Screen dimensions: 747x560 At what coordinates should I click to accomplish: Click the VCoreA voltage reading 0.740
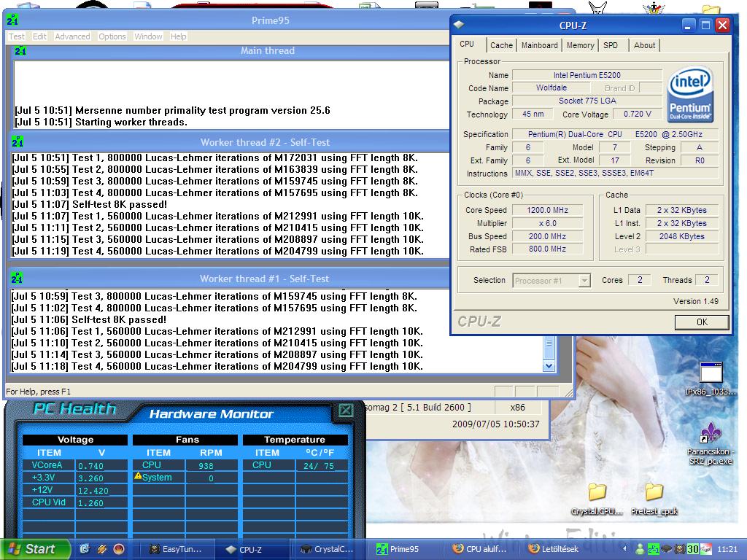(x=90, y=466)
